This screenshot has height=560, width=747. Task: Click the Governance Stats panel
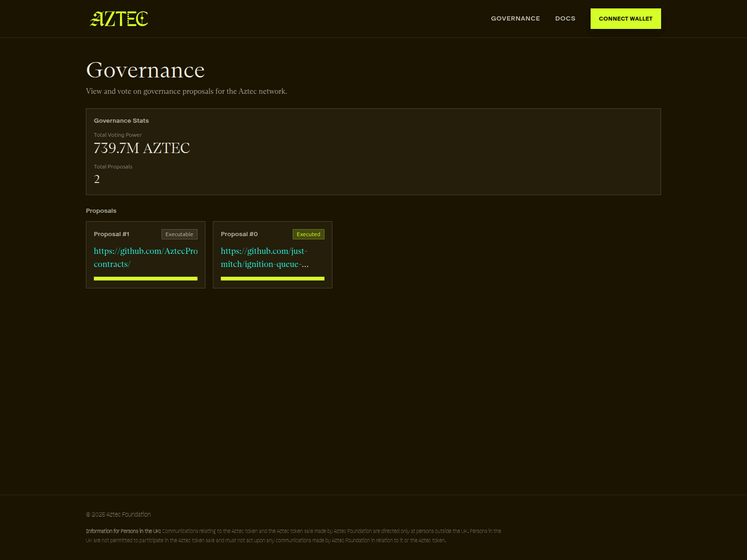373,152
